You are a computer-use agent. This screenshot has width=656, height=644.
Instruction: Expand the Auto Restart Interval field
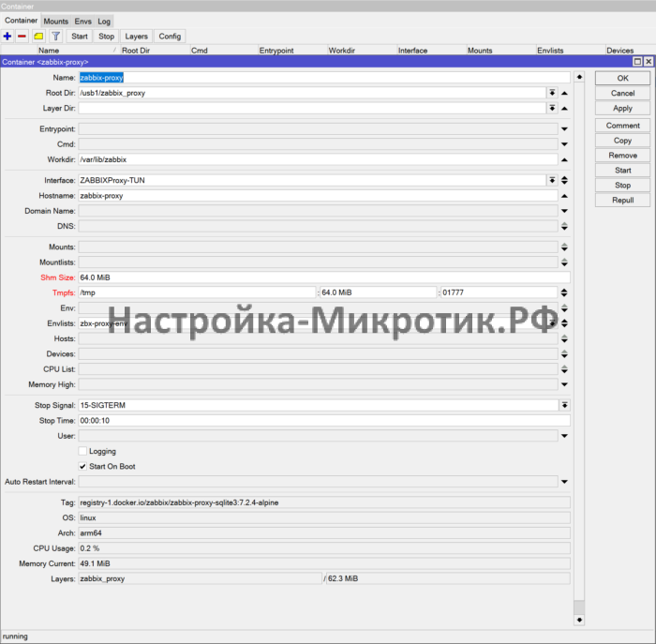(564, 482)
